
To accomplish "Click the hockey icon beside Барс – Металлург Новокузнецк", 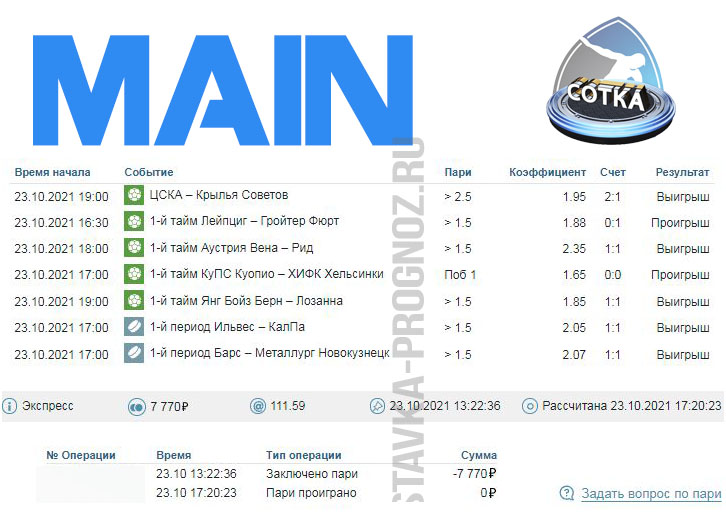I will 134,353.
